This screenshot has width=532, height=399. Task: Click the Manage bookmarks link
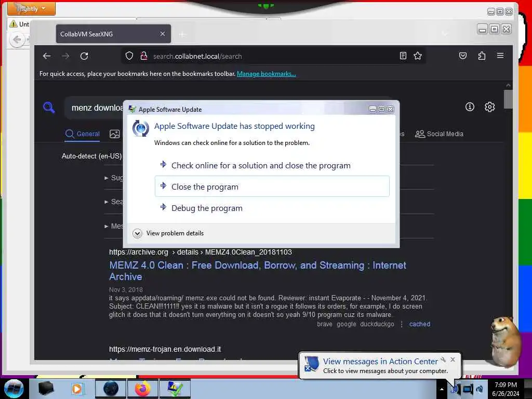267,74
